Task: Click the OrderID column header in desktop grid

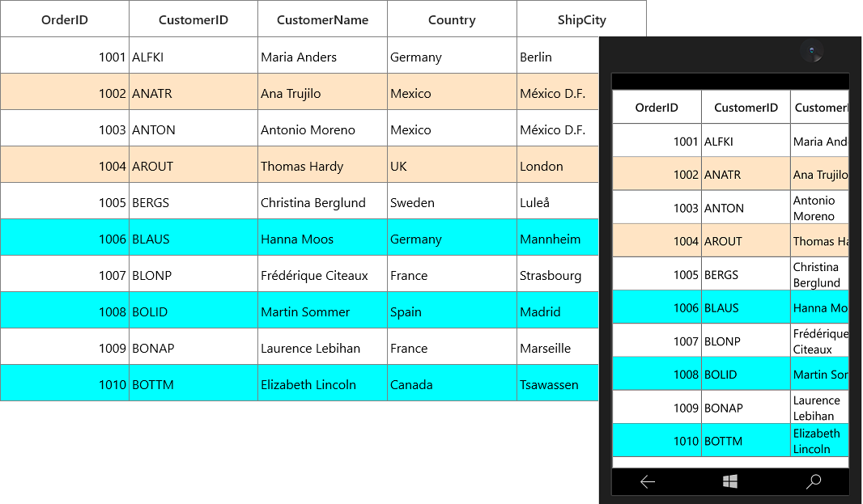Action: click(65, 19)
